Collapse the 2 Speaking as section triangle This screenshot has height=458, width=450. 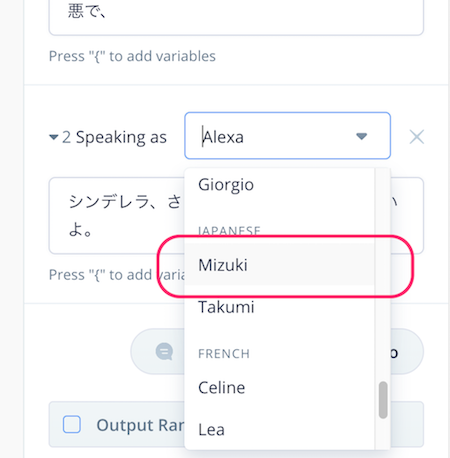tap(53, 137)
